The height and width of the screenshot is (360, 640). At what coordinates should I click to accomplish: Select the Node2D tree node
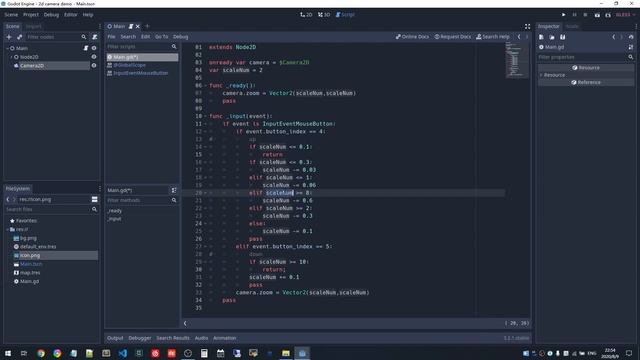pyautogui.click(x=29, y=57)
